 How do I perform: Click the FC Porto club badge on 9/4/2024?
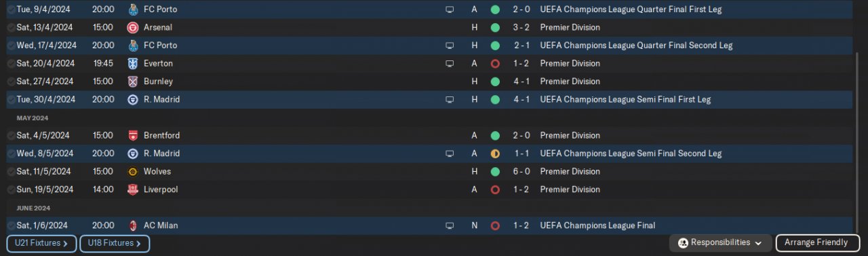click(133, 10)
